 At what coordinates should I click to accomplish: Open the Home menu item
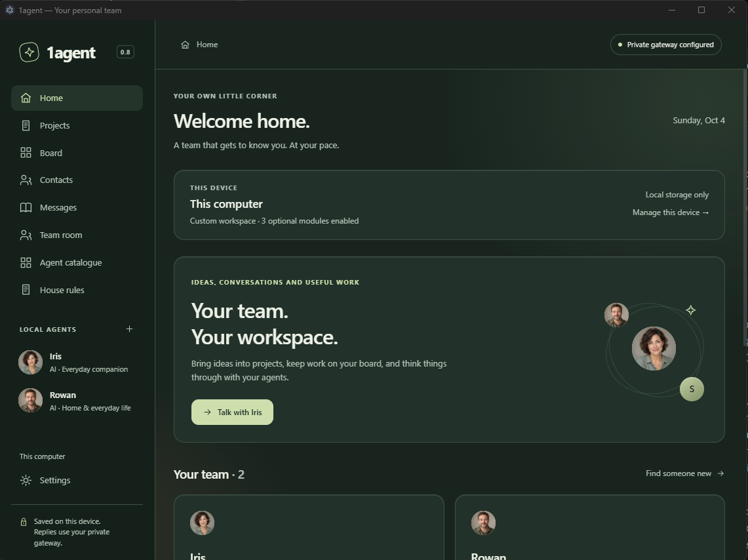[x=77, y=98]
